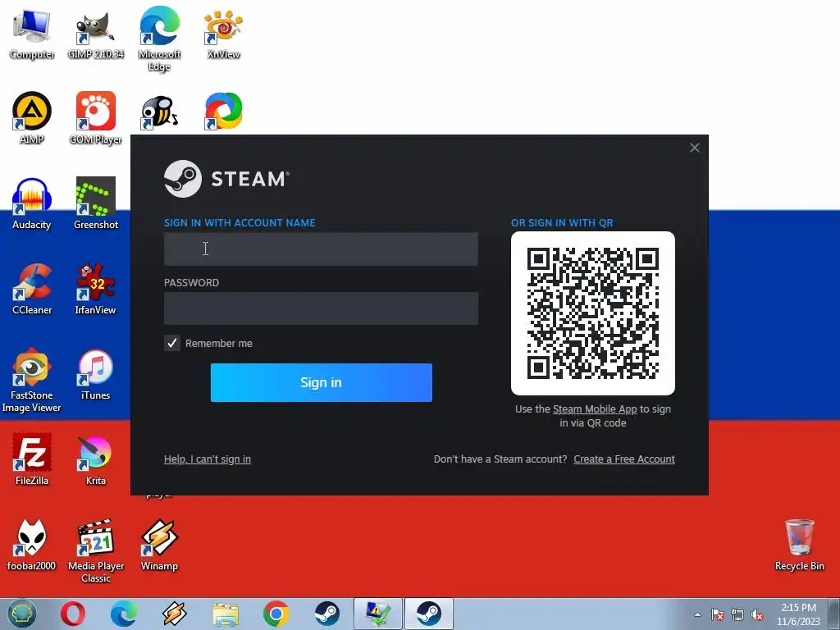Close the Steam sign-in window

pos(694,148)
